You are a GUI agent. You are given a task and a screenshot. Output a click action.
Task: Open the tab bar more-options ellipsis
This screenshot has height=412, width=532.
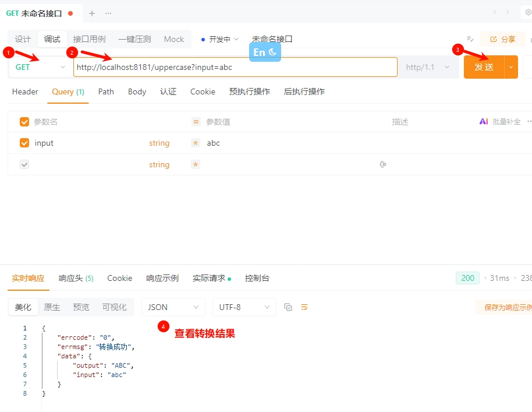(x=108, y=13)
